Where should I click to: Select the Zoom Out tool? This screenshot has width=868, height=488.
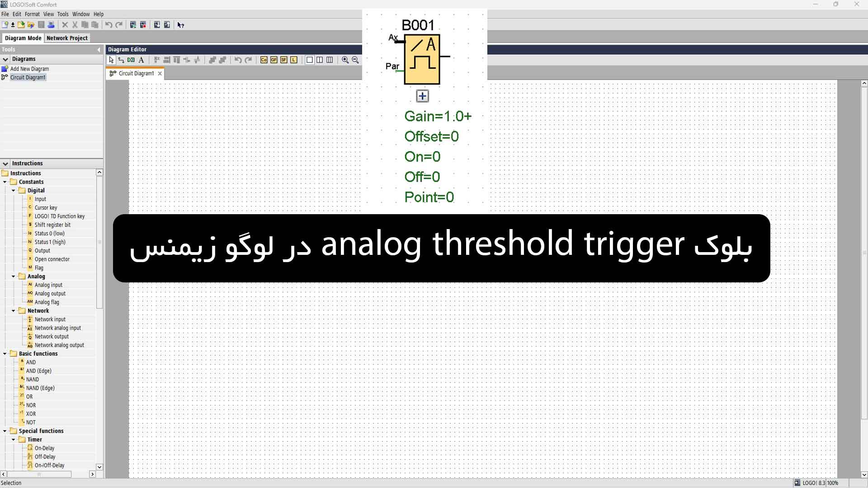click(355, 60)
